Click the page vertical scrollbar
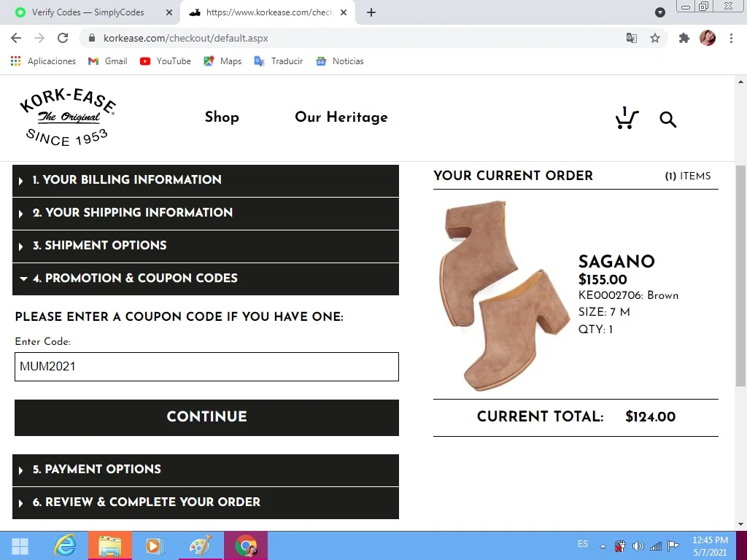 coord(740,276)
